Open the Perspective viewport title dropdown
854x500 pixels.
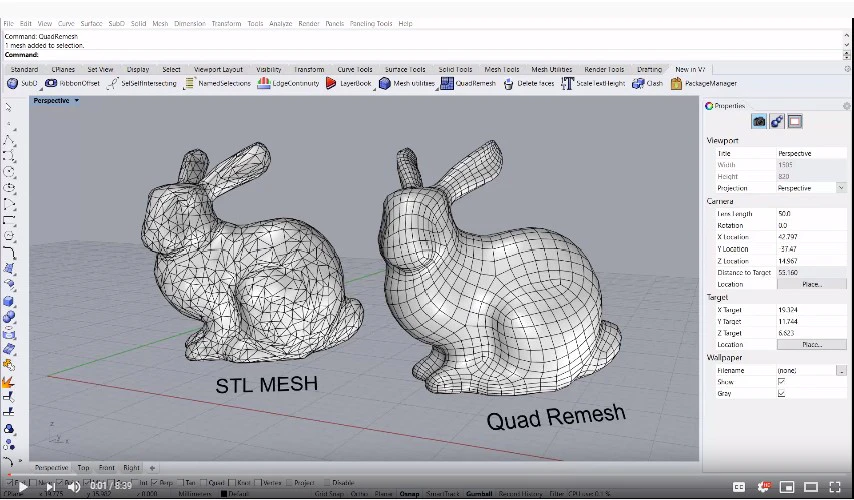[x=77, y=101]
